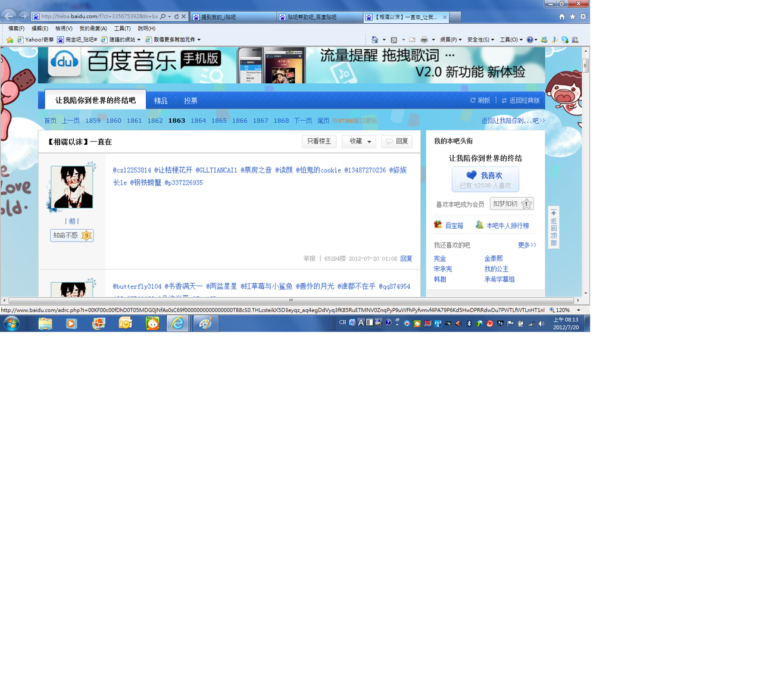
Task: Go forward with the browser Forward arrow
Action: click(23, 16)
